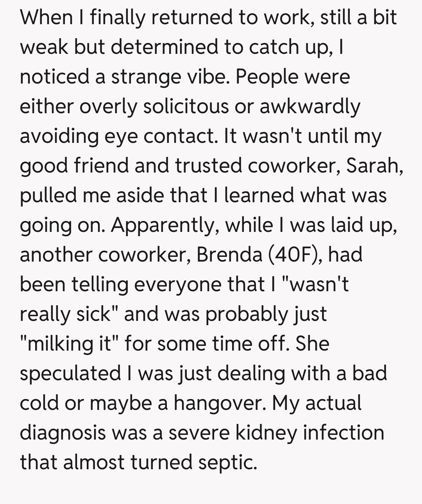Click the word "awkwardly"
The width and height of the screenshot is (422, 504).
click(x=310, y=106)
